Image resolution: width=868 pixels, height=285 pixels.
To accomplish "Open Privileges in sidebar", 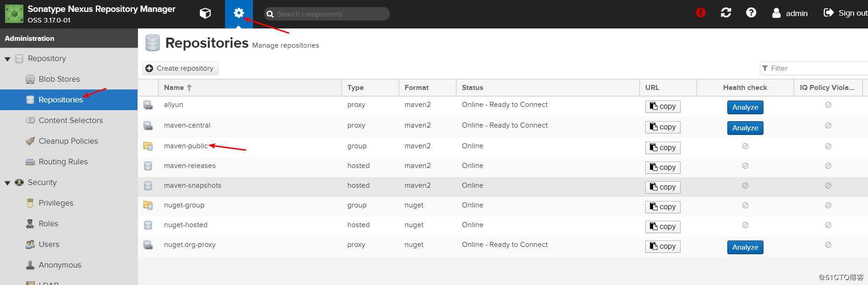I will tap(56, 203).
